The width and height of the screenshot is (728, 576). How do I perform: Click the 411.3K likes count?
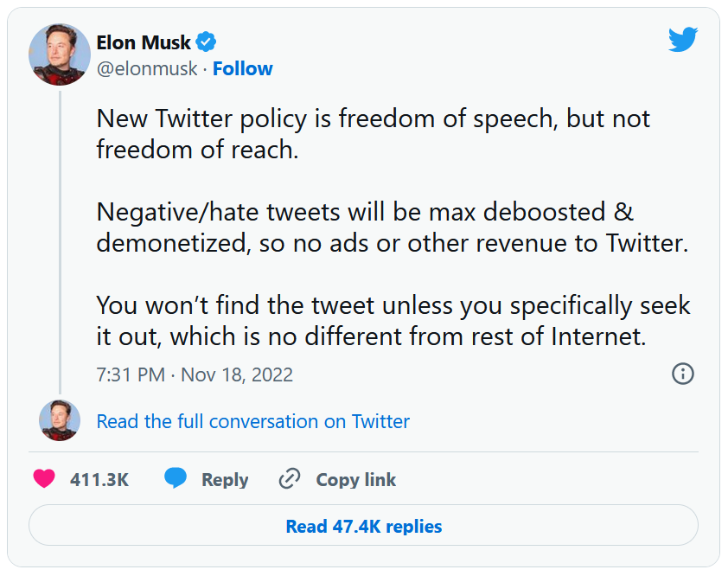click(x=99, y=480)
